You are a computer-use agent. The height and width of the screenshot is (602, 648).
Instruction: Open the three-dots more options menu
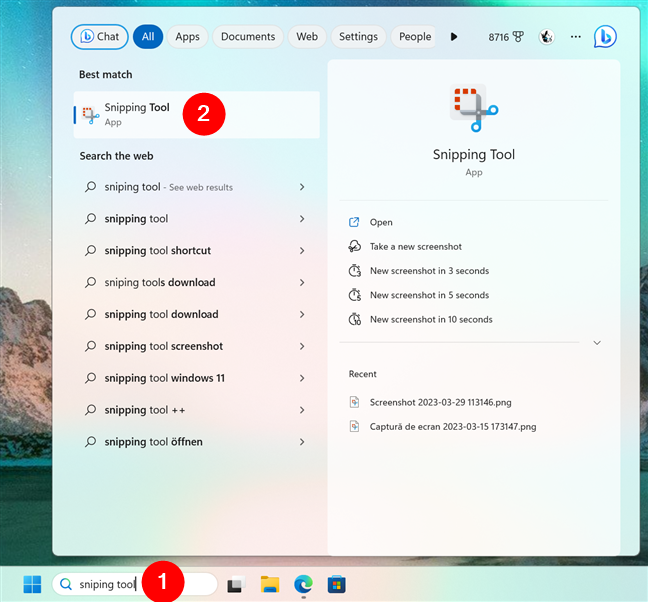point(575,37)
